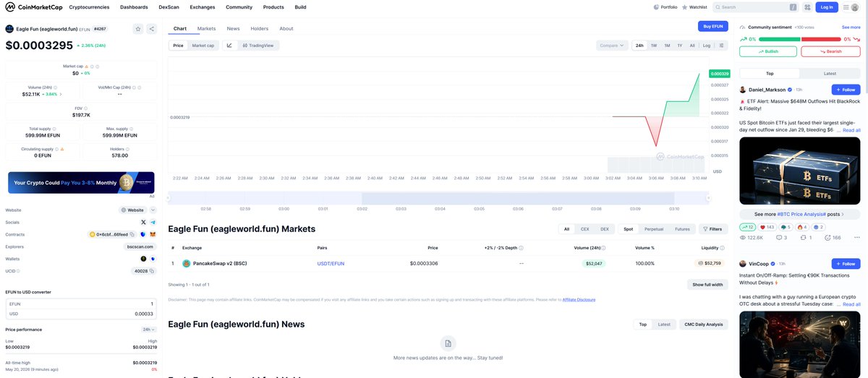Open Cryptocurrencies nav menu

coord(89,7)
